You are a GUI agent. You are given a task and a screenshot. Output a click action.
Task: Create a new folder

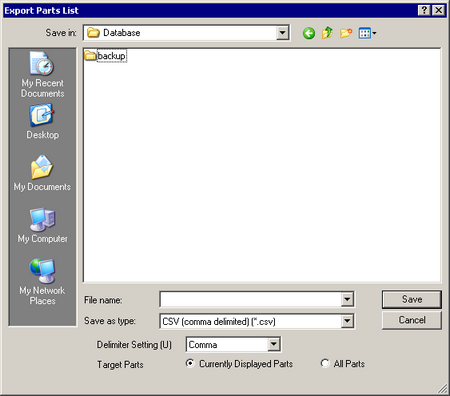coord(346,33)
